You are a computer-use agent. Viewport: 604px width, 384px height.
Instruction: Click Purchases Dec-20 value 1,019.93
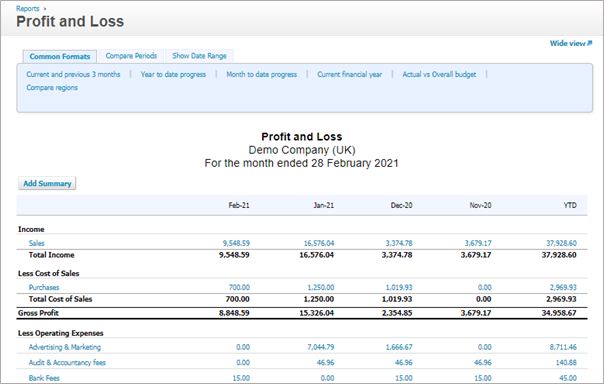coord(399,287)
